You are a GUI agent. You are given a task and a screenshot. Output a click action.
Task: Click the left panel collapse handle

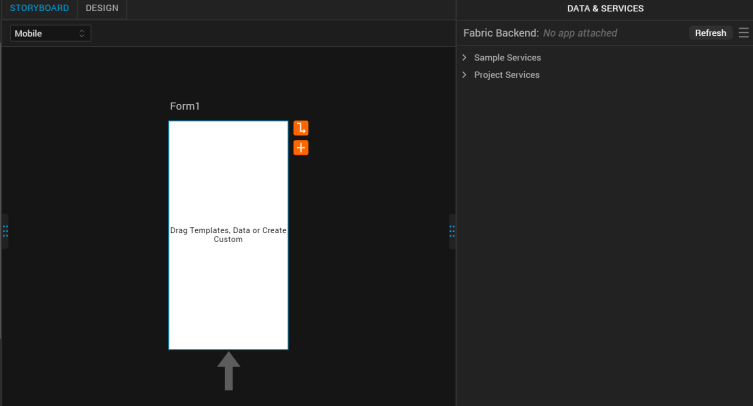5,231
